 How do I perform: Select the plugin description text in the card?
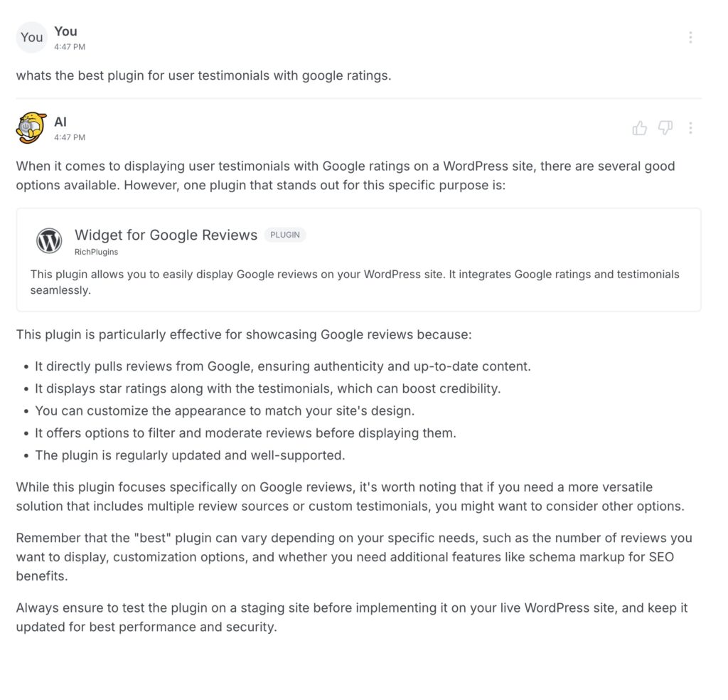[355, 282]
